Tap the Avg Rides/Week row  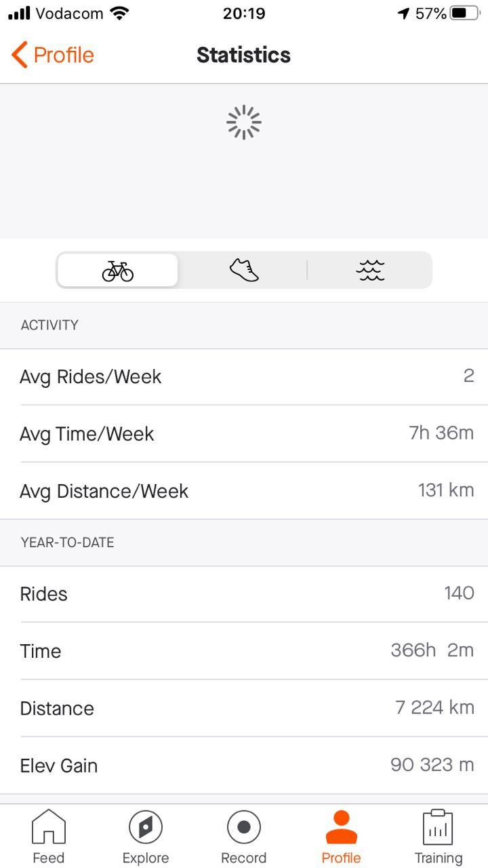[244, 377]
